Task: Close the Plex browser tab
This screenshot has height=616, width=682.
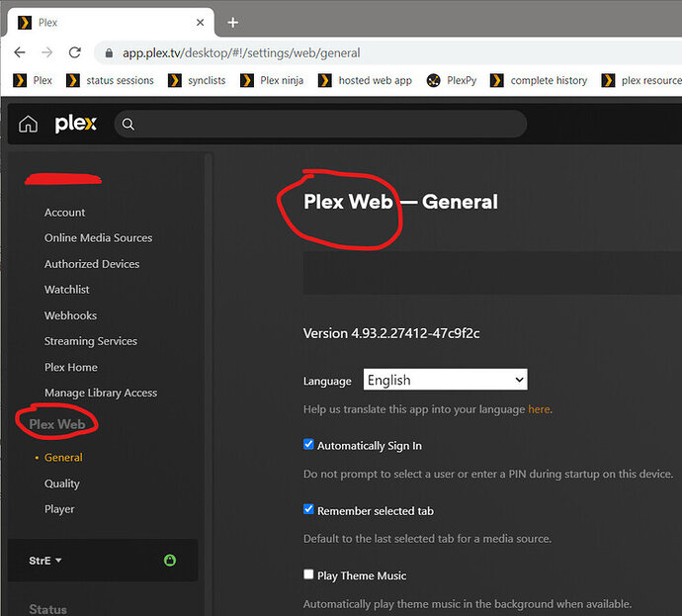Action: (x=200, y=22)
